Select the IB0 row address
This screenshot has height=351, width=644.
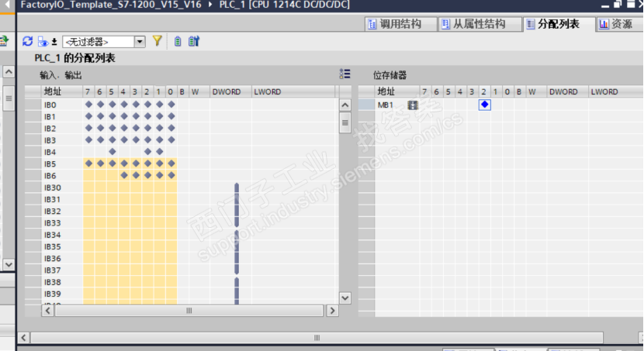50,105
